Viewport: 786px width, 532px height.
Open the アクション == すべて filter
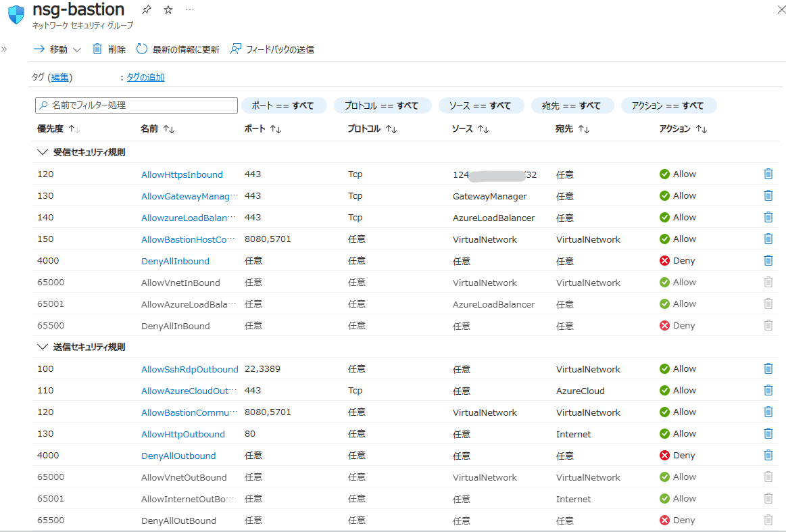tap(668, 105)
